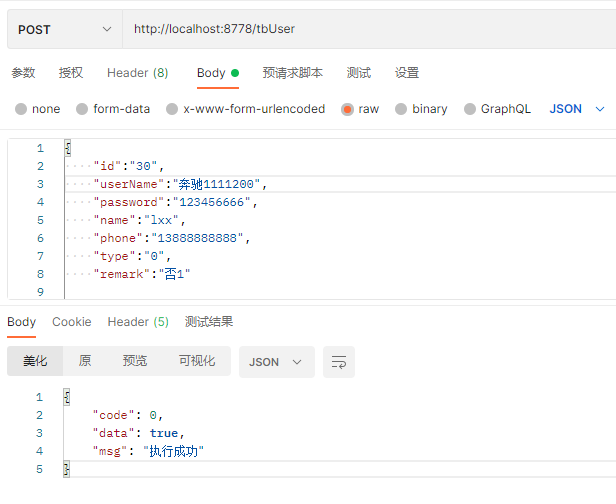Open the 授权 tab
This screenshot has width=616, height=504.
(71, 73)
